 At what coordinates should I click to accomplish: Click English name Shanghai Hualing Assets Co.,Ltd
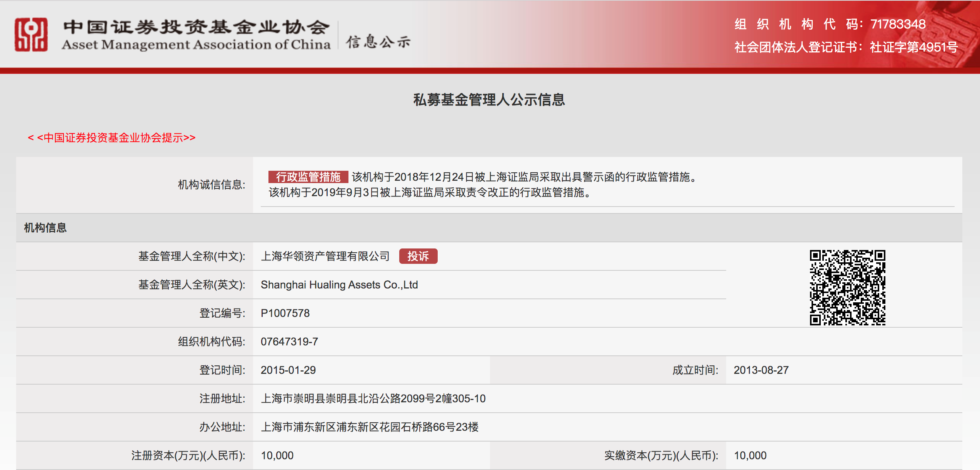[339, 285]
